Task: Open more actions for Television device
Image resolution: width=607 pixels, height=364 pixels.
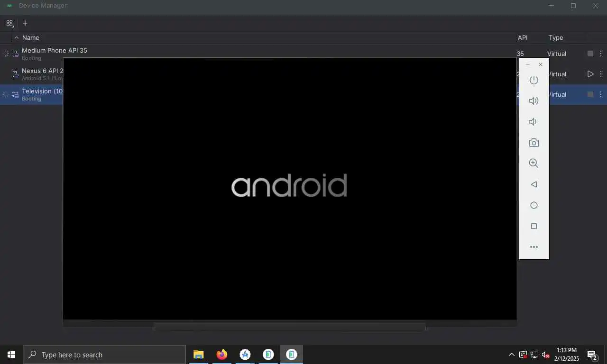Action: (601, 94)
